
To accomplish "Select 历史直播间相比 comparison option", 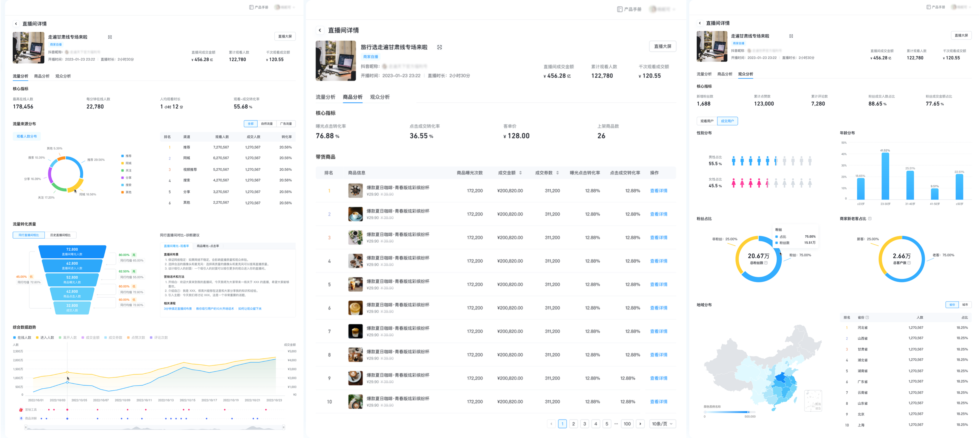I will [x=60, y=235].
